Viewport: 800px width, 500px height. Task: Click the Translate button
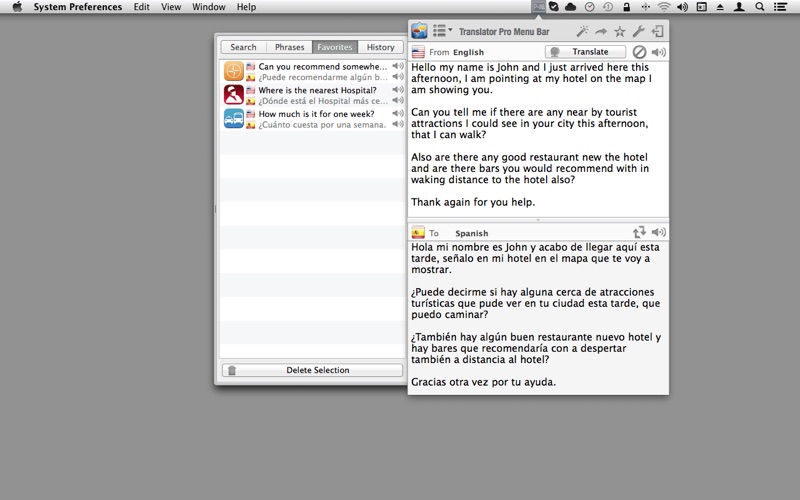585,52
